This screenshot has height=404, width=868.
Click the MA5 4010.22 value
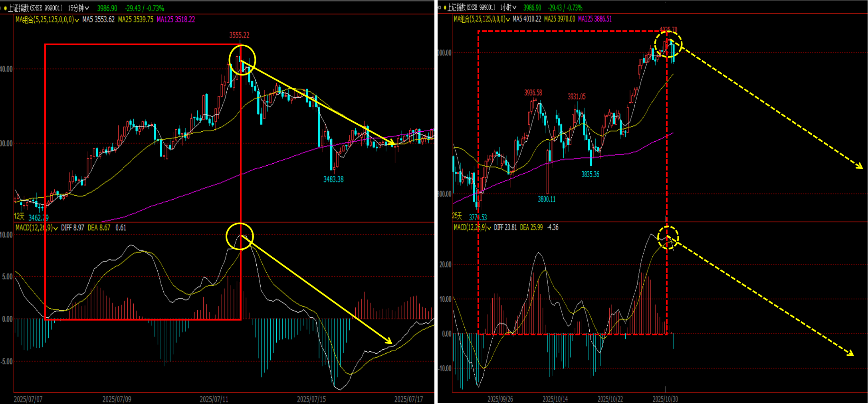[527, 19]
